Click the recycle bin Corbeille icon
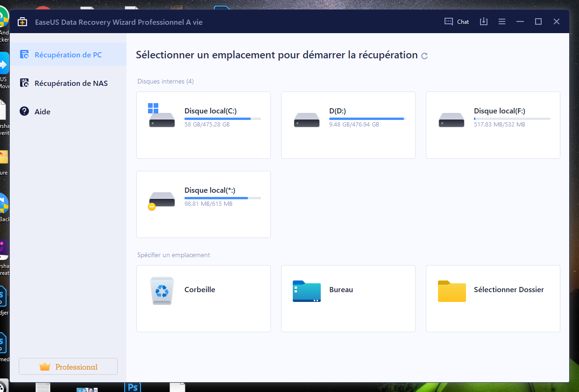The height and width of the screenshot is (392, 579). [162, 291]
